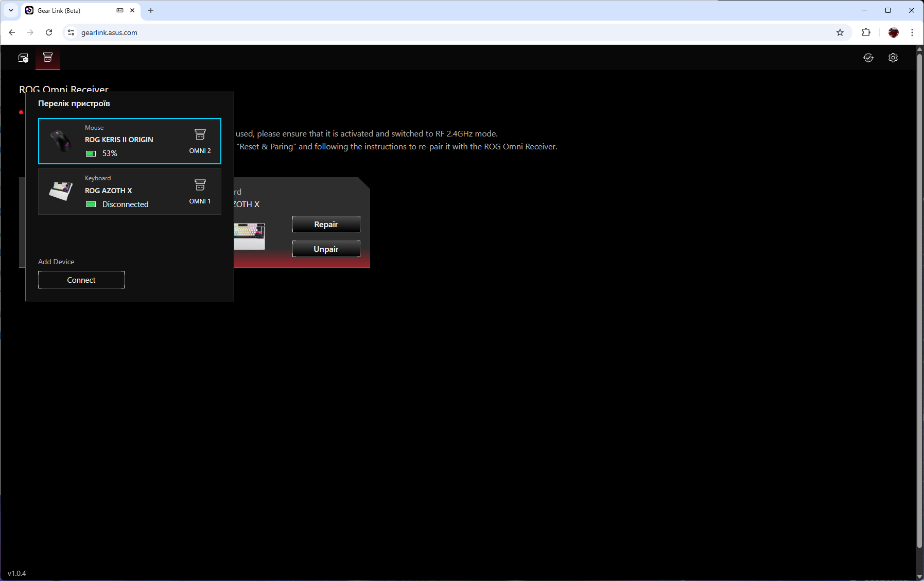Click the ROG AZOTH X keyboard thumbnail in list
The width and height of the screenshot is (924, 581).
(61, 191)
